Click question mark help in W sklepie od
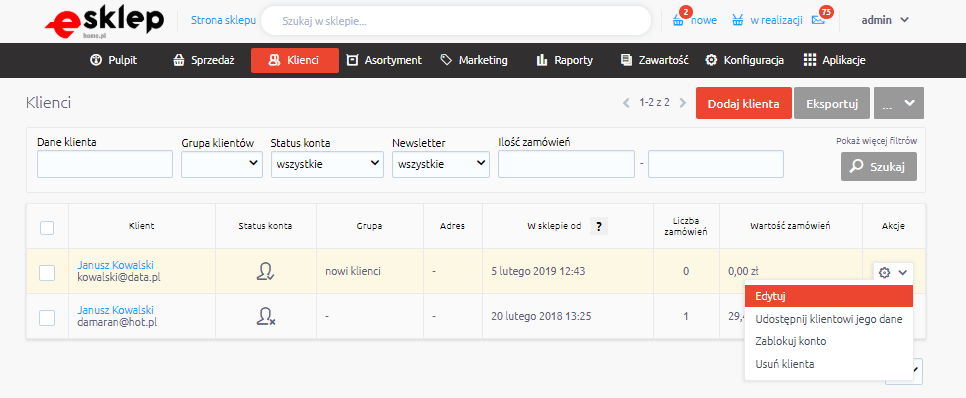Image resolution: width=966 pixels, height=398 pixels. click(x=599, y=226)
